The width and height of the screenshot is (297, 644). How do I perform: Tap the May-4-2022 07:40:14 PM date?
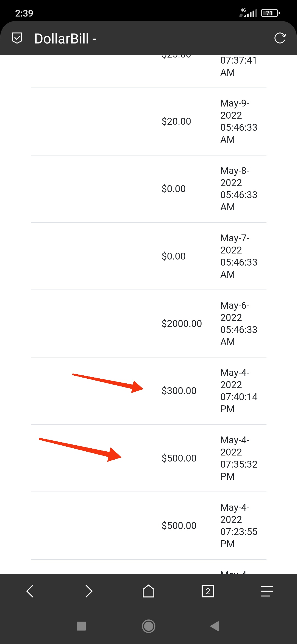[238, 391]
